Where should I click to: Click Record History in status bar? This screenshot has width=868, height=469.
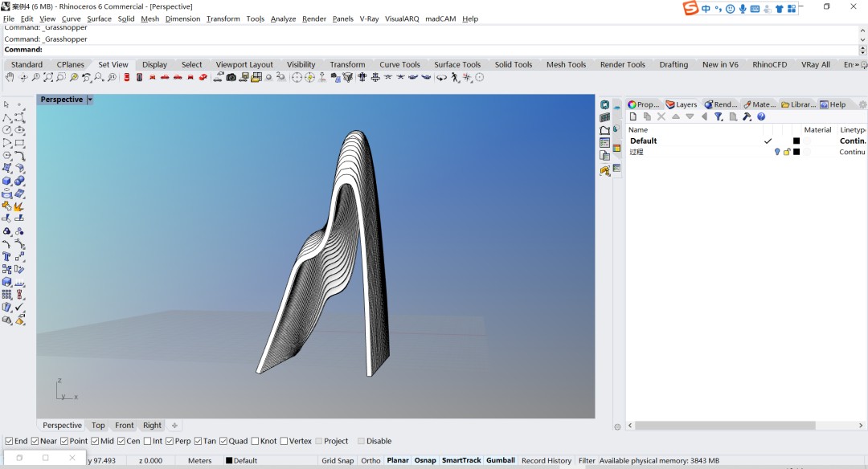tap(547, 460)
